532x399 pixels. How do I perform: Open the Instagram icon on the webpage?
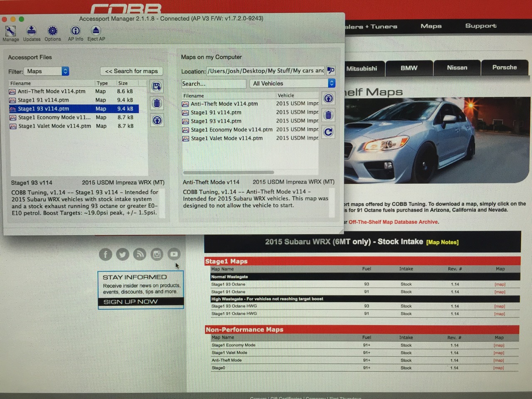tap(157, 254)
